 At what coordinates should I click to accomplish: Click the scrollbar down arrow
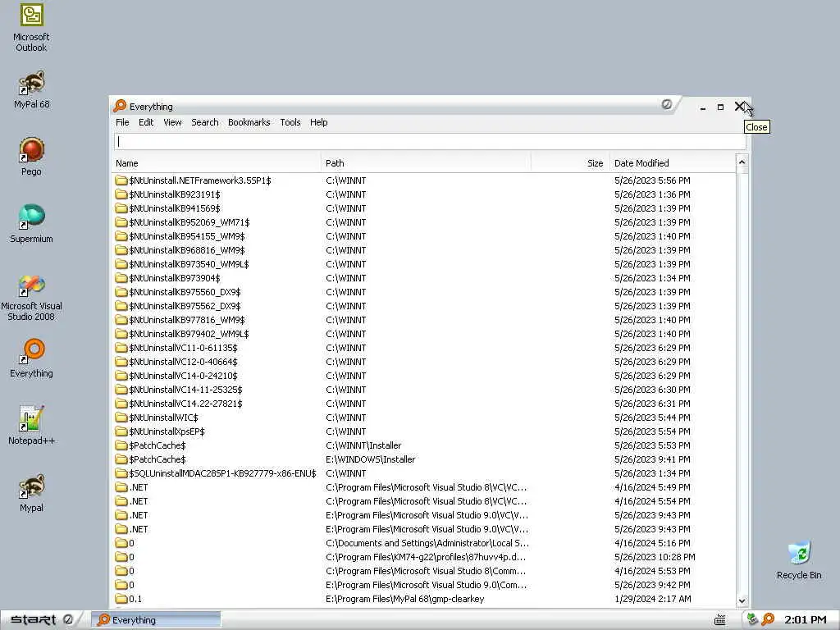pyautogui.click(x=742, y=601)
